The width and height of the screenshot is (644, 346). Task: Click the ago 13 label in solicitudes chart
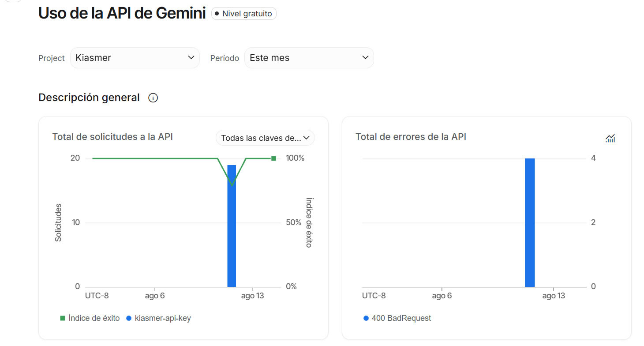252,296
